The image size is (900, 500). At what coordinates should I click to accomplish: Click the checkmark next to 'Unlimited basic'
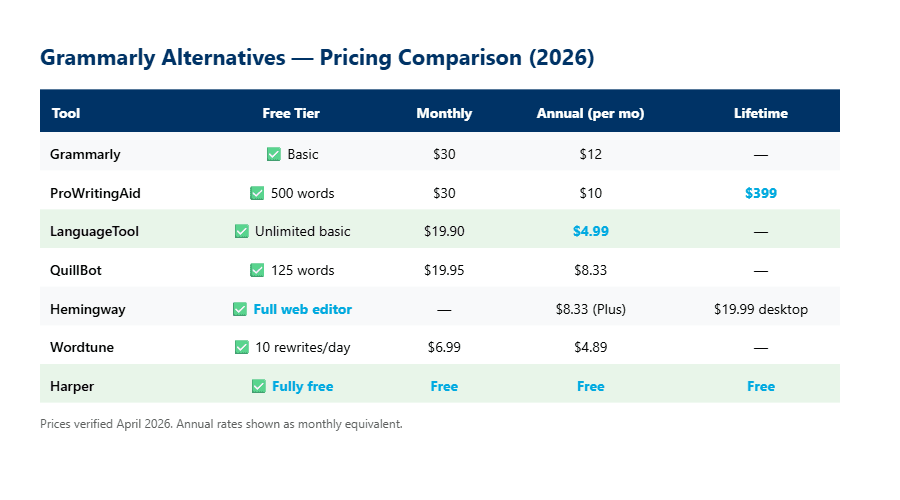tap(241, 232)
